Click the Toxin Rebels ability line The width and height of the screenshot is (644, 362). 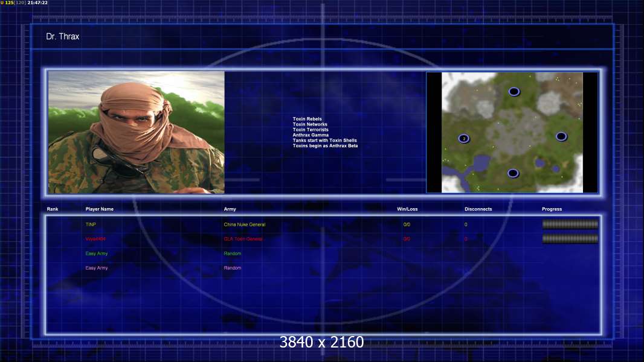(x=308, y=119)
